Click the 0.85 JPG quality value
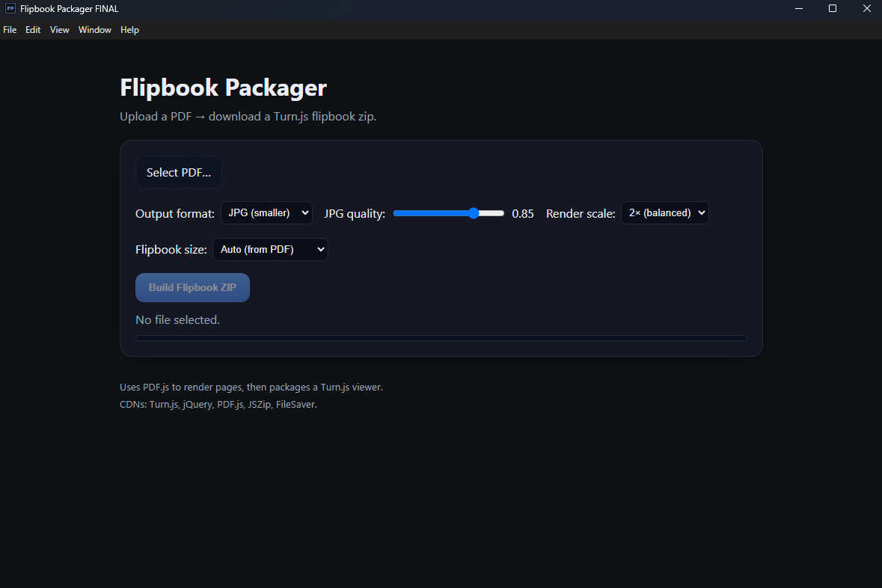This screenshot has height=588, width=882. 523,214
